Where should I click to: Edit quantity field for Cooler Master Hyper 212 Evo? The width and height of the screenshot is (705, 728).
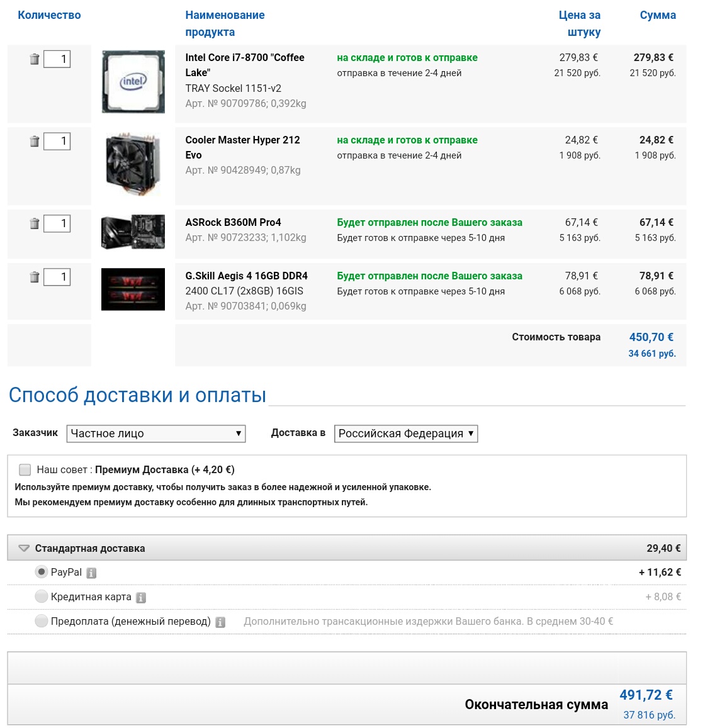tap(57, 141)
